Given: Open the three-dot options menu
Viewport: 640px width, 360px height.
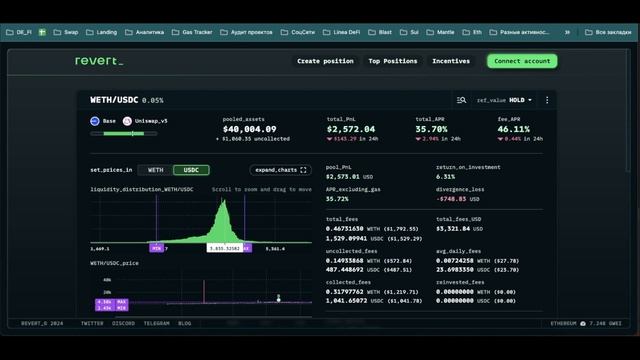Looking at the screenshot, I should 547,100.
